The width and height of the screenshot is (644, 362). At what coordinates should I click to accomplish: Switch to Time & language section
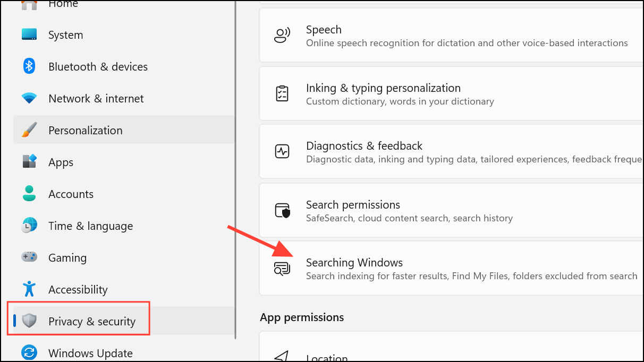click(x=90, y=226)
